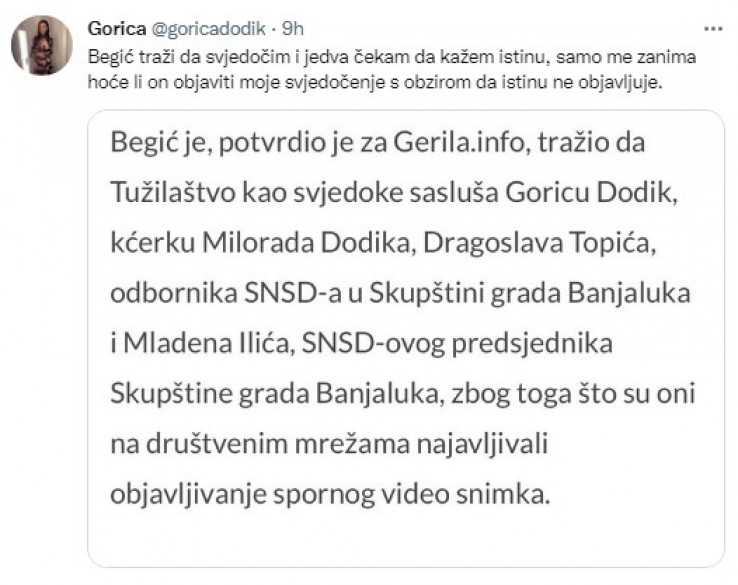Open the 9h timestamp permalink
Viewport: 738px width, 585px height.
[293, 29]
